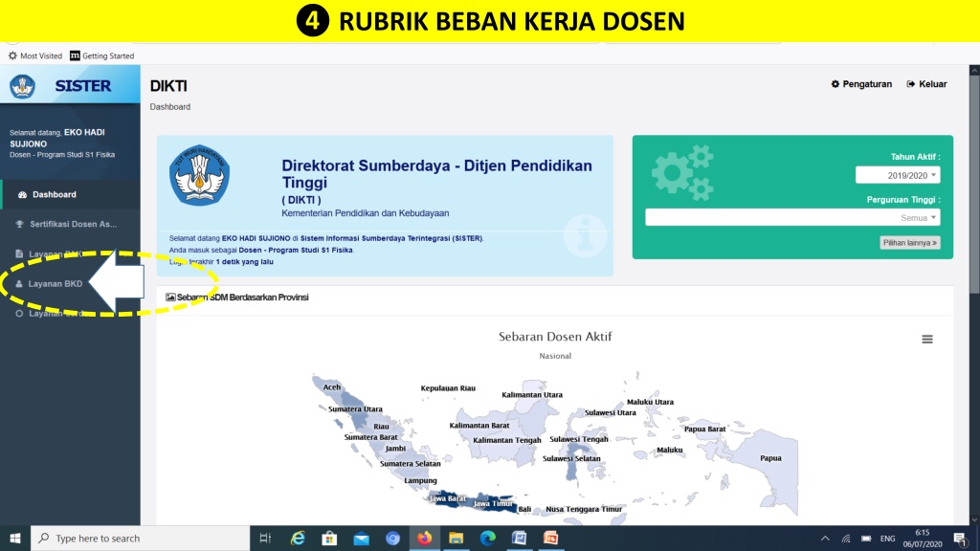Image resolution: width=980 pixels, height=551 pixels.
Task: Open Microsoft Edge from taskbar
Action: coord(487,538)
